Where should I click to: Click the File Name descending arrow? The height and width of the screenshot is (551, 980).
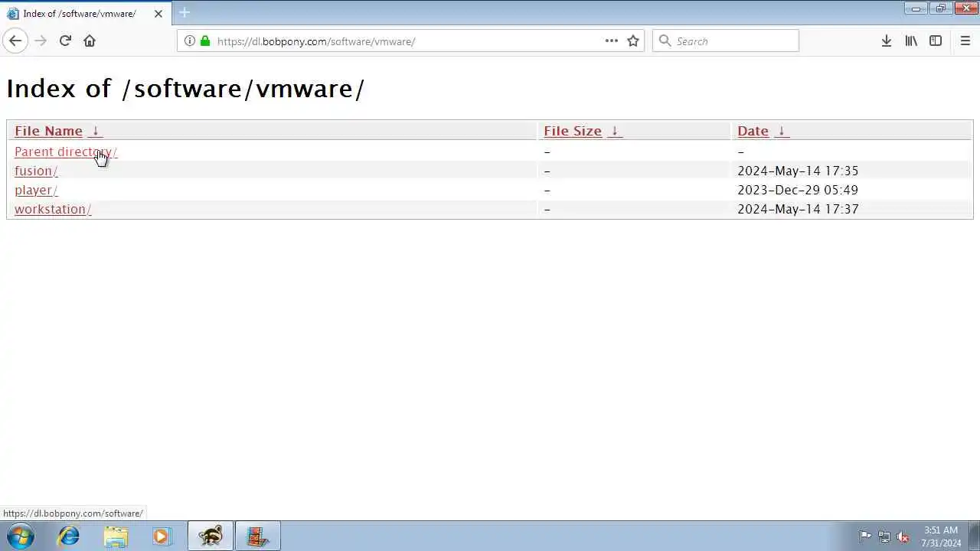(95, 131)
